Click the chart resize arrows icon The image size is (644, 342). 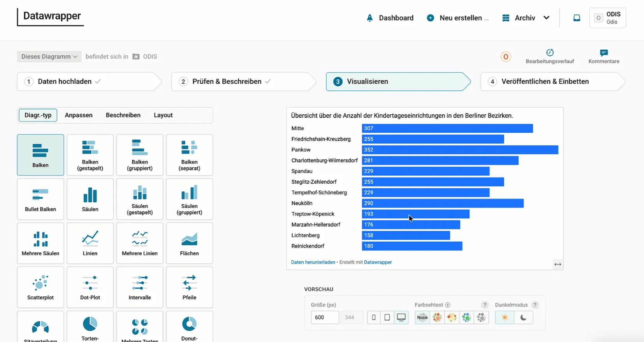[x=558, y=265]
